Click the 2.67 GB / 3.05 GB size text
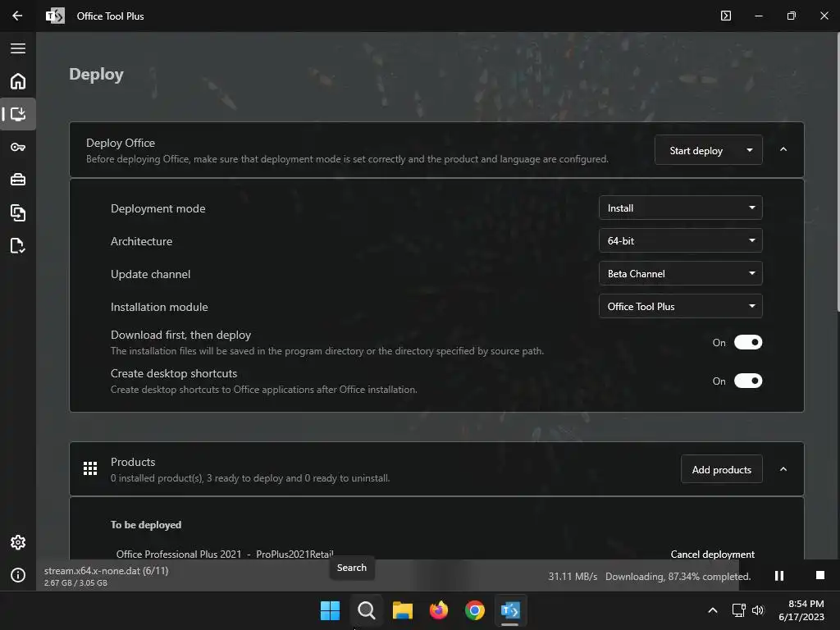 coord(75,583)
